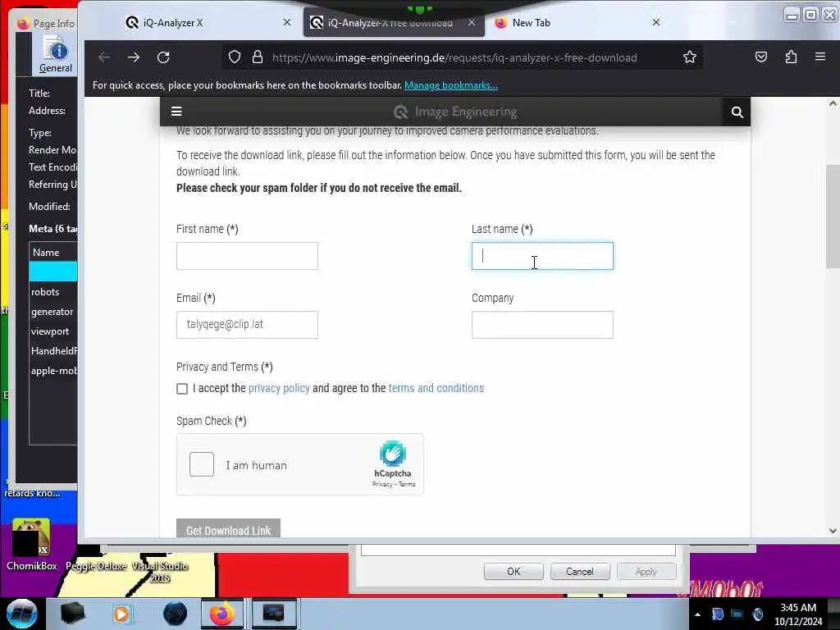Accept the privacy policy checkbox
This screenshot has height=630, width=840.
point(182,388)
